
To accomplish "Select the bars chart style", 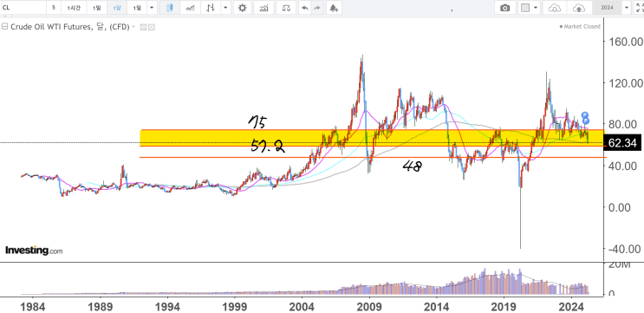I will [x=211, y=8].
